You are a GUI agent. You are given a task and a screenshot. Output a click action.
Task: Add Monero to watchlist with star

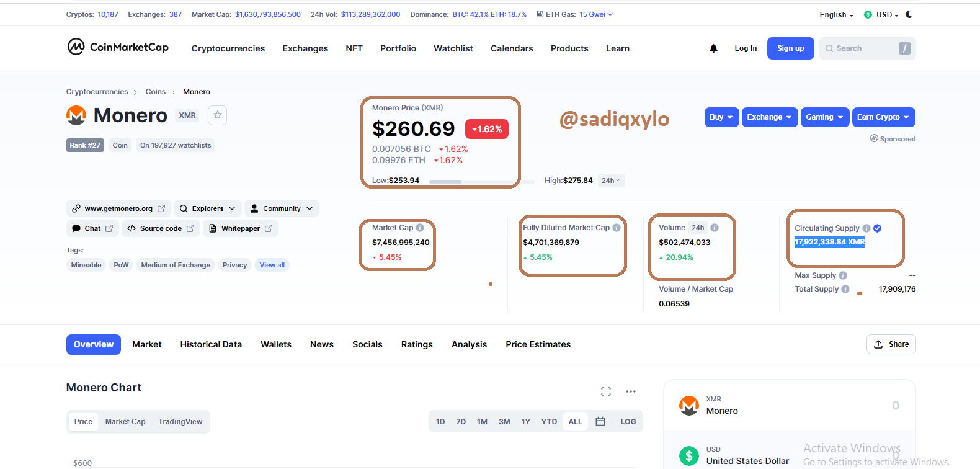(217, 115)
